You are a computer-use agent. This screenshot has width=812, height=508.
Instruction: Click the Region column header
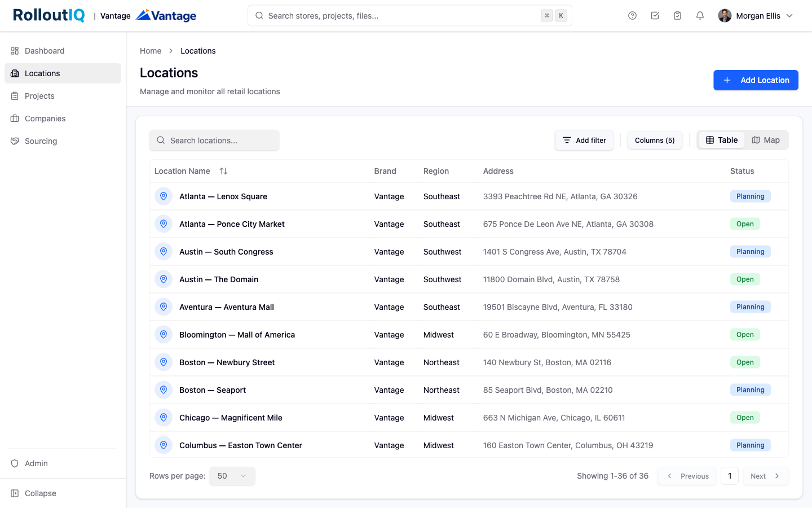pyautogui.click(x=436, y=171)
